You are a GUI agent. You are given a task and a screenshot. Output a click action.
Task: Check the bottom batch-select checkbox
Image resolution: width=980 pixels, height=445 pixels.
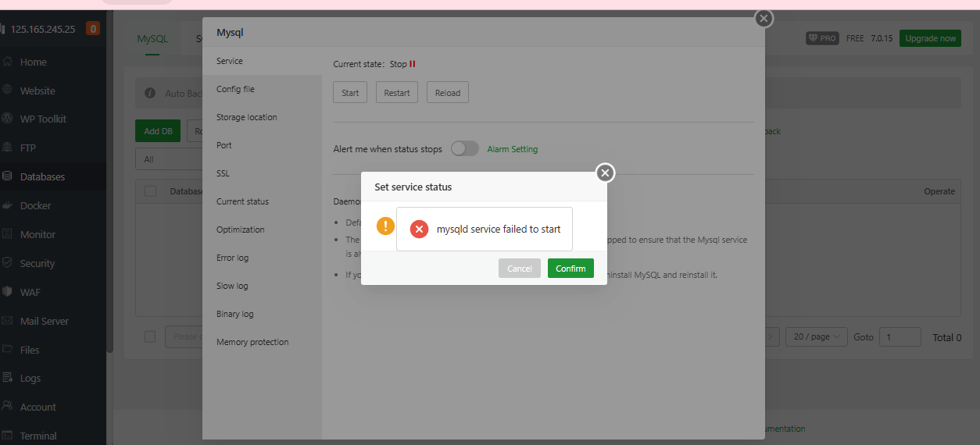point(150,336)
